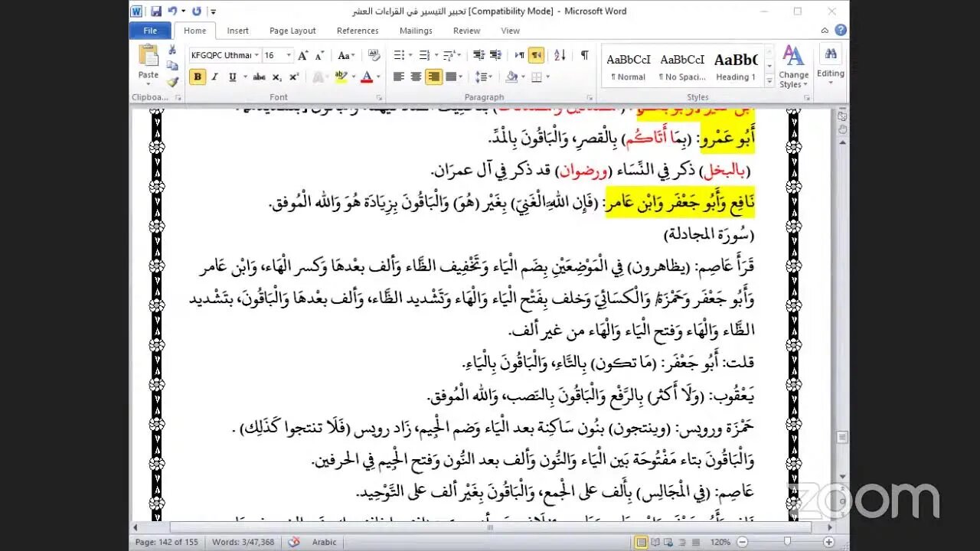Apply subscript formatting
Screen dimensions: 980x551
pos(277,77)
